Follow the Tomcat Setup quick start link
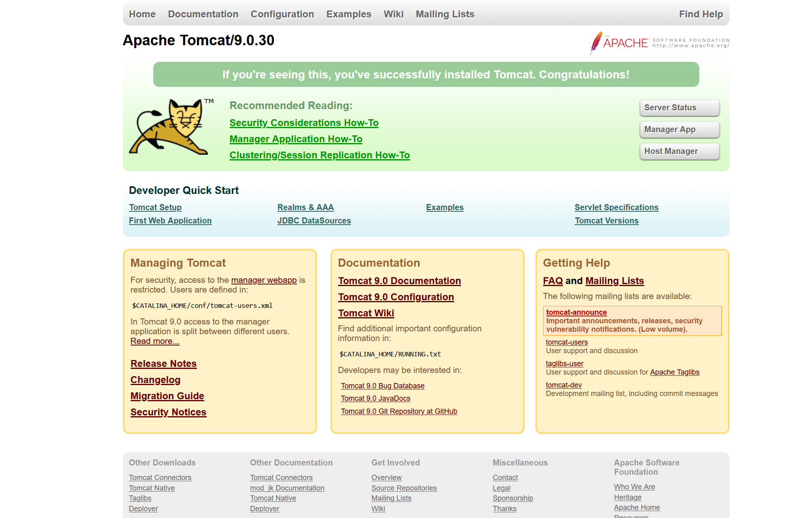 click(x=155, y=207)
